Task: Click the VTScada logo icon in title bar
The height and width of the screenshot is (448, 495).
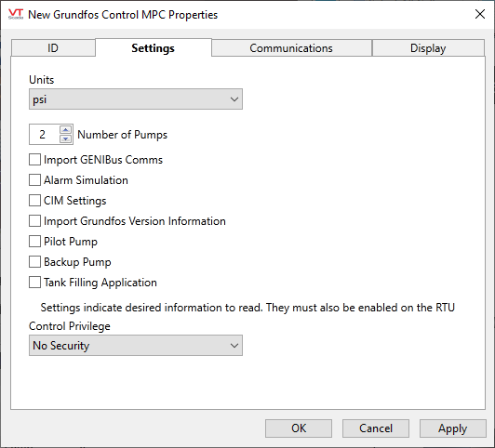Action: point(16,14)
